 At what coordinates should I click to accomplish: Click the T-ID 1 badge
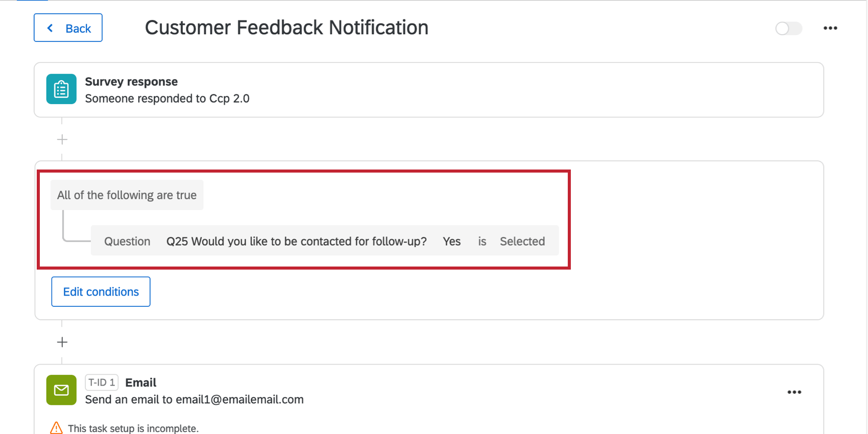click(102, 382)
